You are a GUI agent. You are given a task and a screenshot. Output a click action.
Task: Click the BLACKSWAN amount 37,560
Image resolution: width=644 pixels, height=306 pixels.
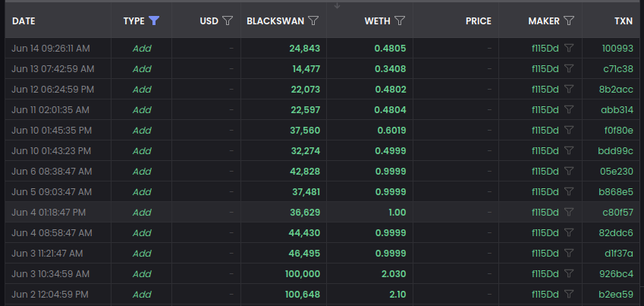click(x=304, y=131)
